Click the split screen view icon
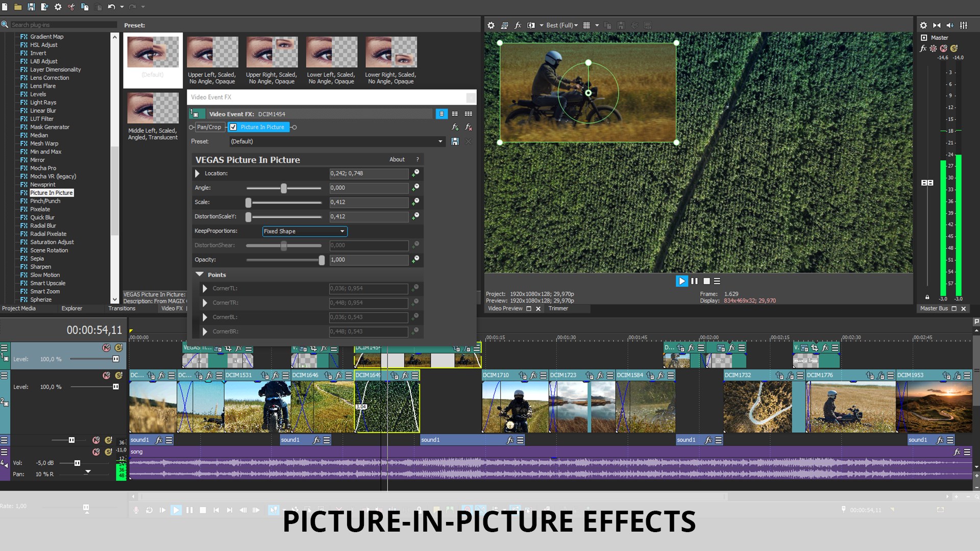The image size is (980, 551). (x=531, y=25)
